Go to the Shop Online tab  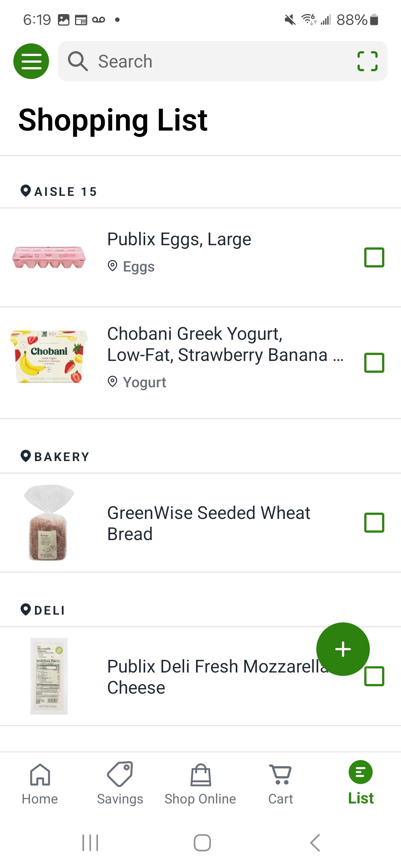click(x=200, y=783)
